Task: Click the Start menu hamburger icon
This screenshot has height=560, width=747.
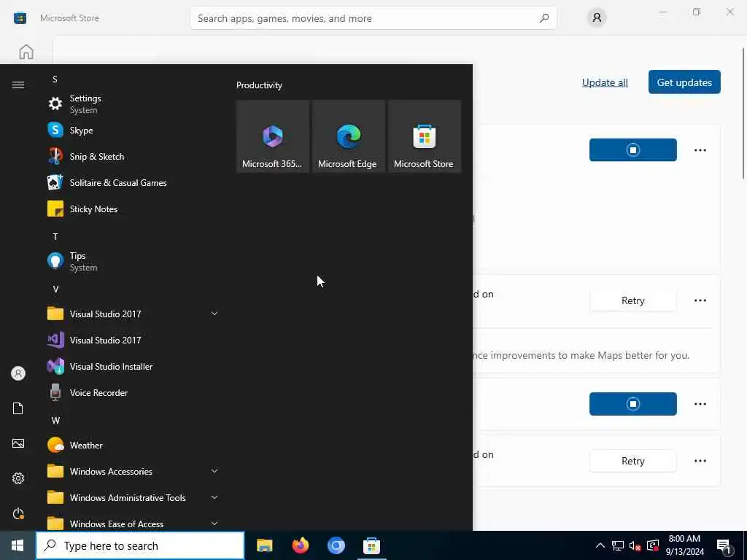Action: coord(18,85)
